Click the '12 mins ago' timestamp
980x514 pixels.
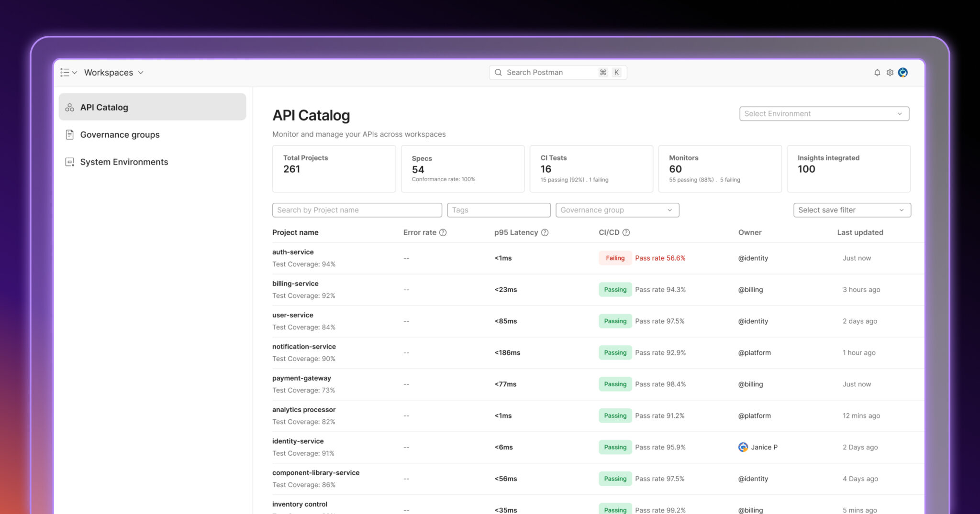coord(861,416)
